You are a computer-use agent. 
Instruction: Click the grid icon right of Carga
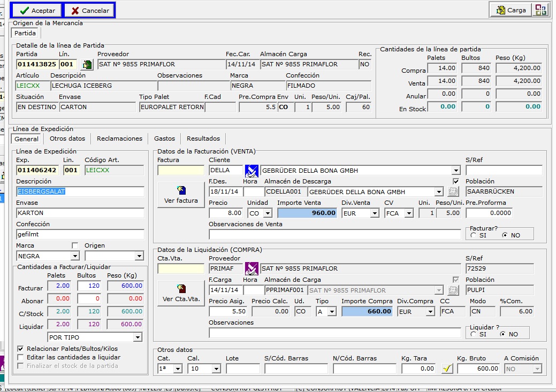coord(541,10)
